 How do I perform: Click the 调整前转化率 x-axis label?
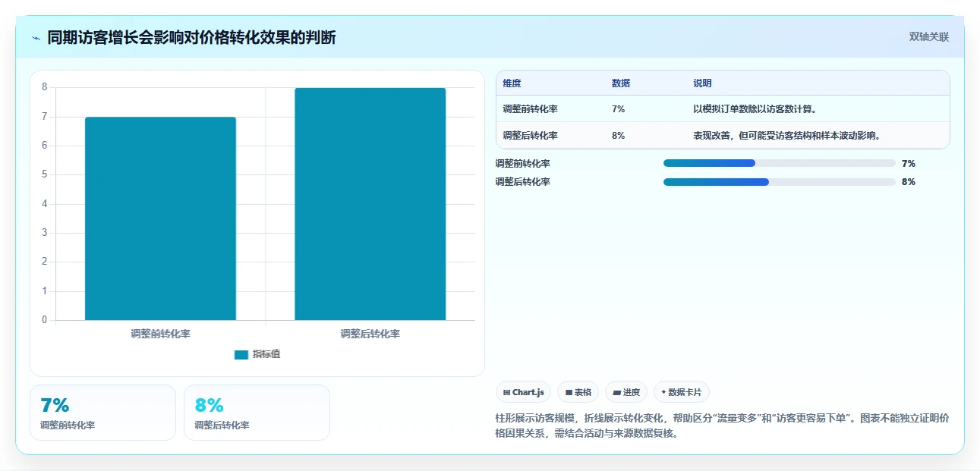(160, 334)
